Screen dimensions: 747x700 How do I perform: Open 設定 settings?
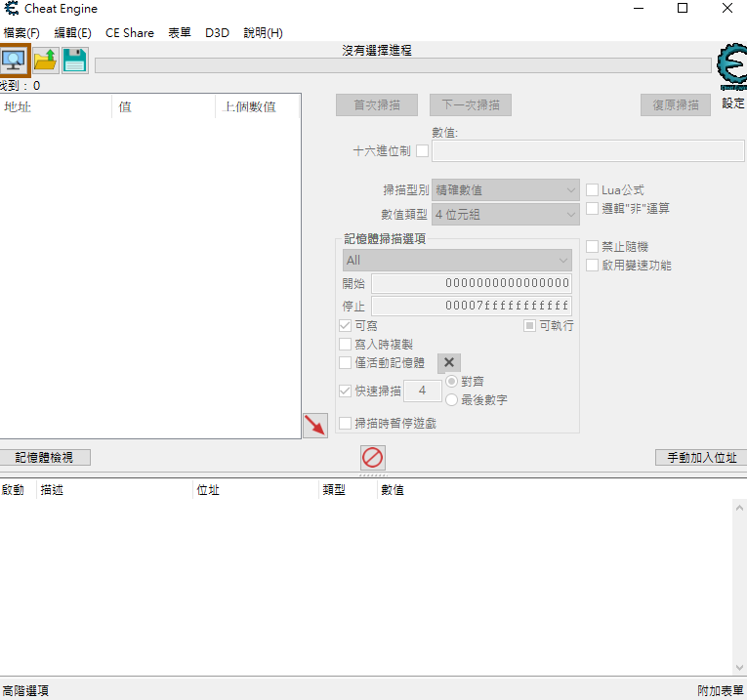732,103
